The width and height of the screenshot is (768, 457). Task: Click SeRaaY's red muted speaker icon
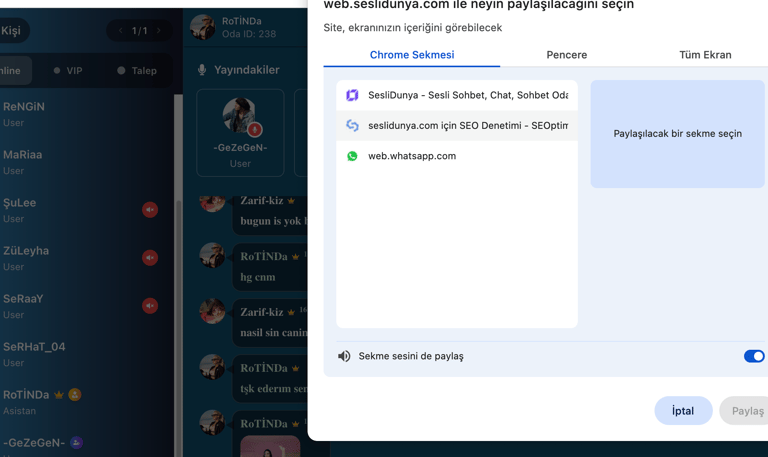point(150,306)
